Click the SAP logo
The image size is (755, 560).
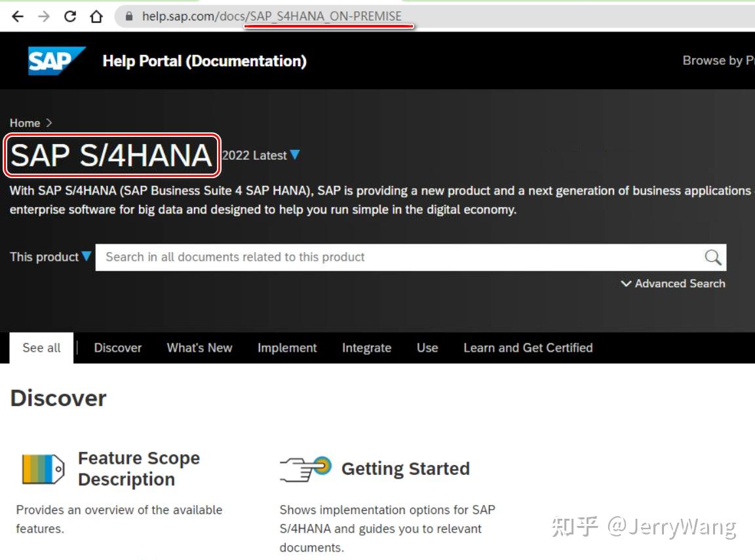[56, 60]
